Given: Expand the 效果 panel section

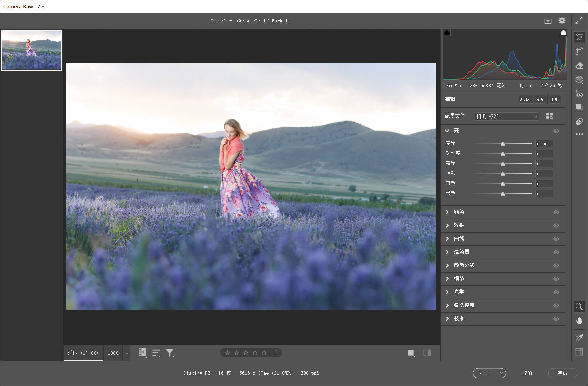Looking at the screenshot, I should tap(447, 225).
